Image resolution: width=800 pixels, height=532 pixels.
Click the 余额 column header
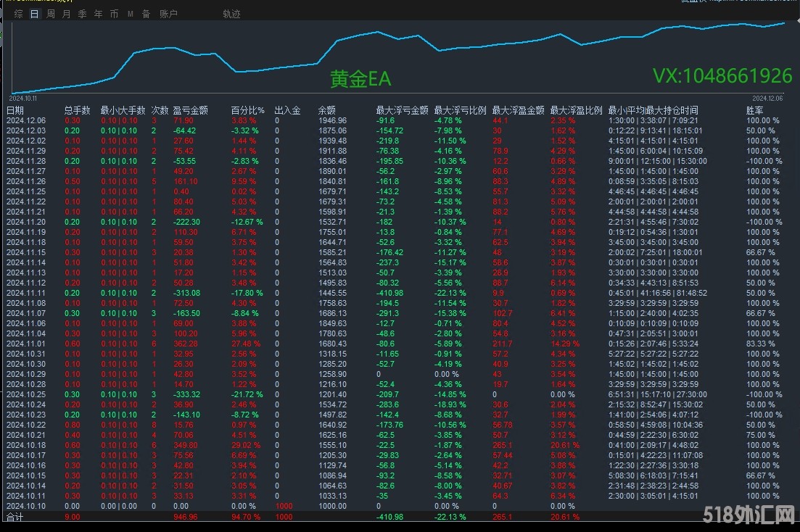pyautogui.click(x=326, y=110)
